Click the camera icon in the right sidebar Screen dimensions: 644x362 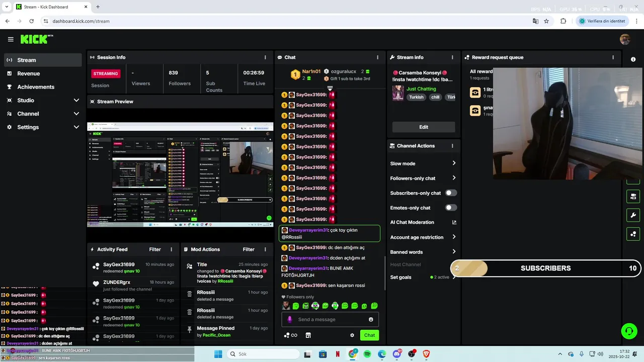coord(633,196)
